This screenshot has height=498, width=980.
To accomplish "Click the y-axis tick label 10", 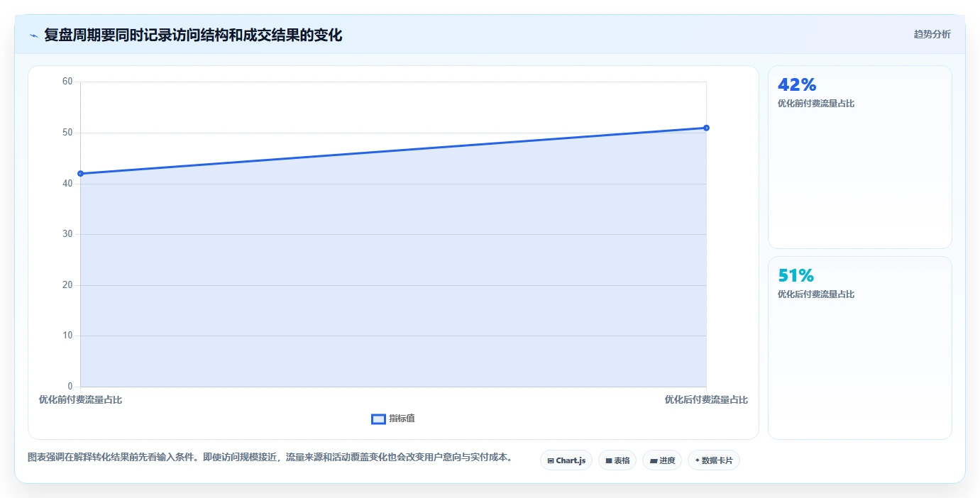I will (67, 336).
